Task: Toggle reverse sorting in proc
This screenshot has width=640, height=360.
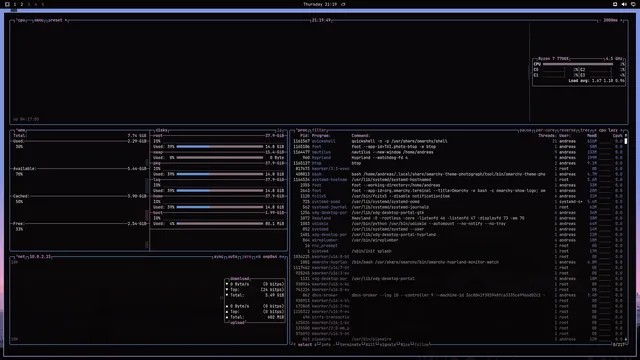Action: 567,130
